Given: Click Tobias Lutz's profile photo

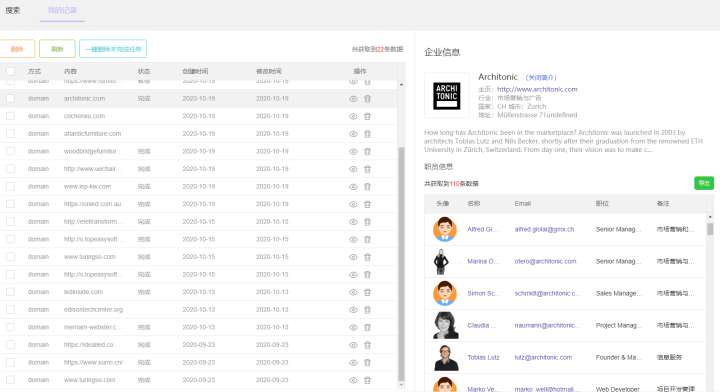Looking at the screenshot, I should (x=446, y=358).
